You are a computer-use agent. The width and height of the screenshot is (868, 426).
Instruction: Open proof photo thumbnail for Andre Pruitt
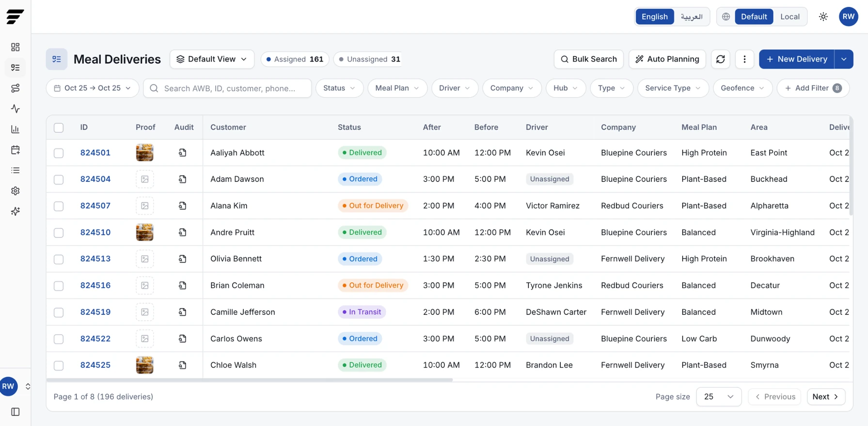pyautogui.click(x=145, y=232)
